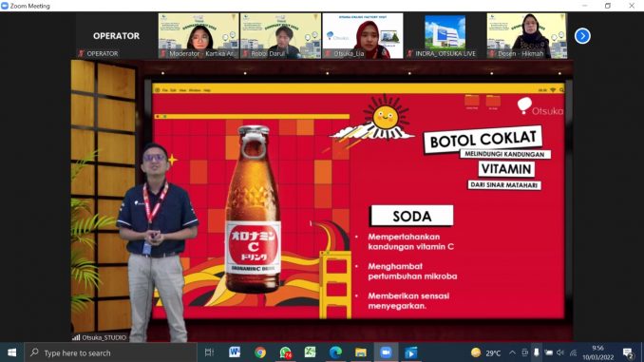Select the Otsuka_Lia video thumbnail
The height and width of the screenshot is (362, 644).
point(363,36)
